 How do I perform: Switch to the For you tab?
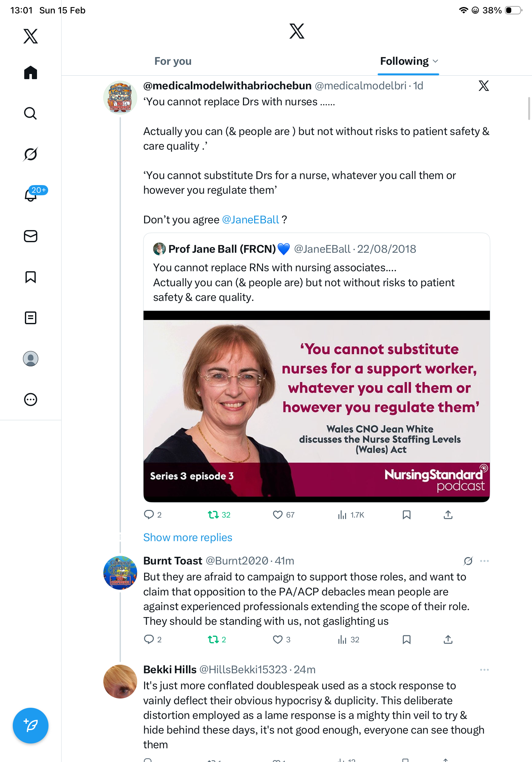coord(173,61)
